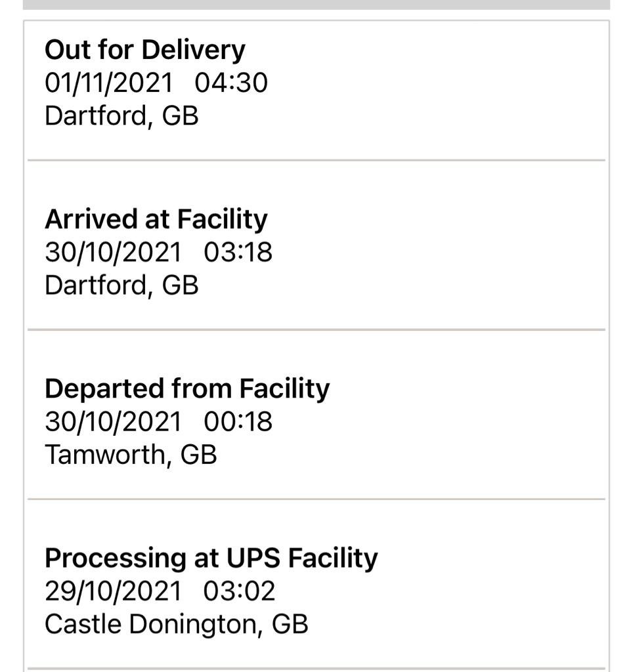Click the 04:30 time in first entry
633x672 pixels.
click(x=231, y=83)
